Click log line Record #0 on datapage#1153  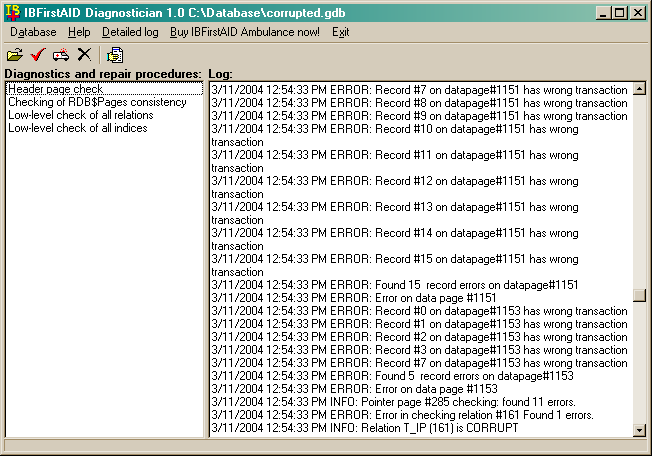click(419, 311)
